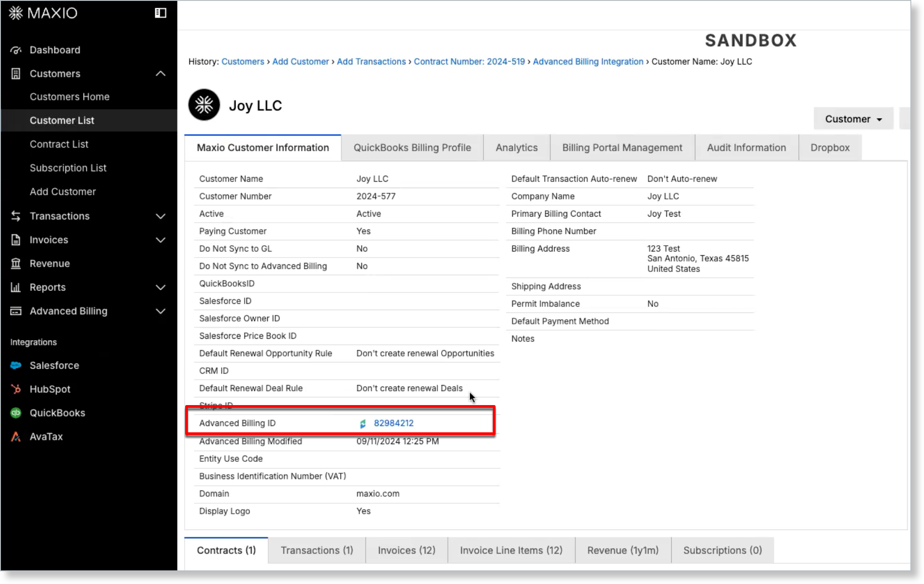Go to Dashboard
Image resolution: width=924 pixels, height=584 pixels.
click(55, 50)
